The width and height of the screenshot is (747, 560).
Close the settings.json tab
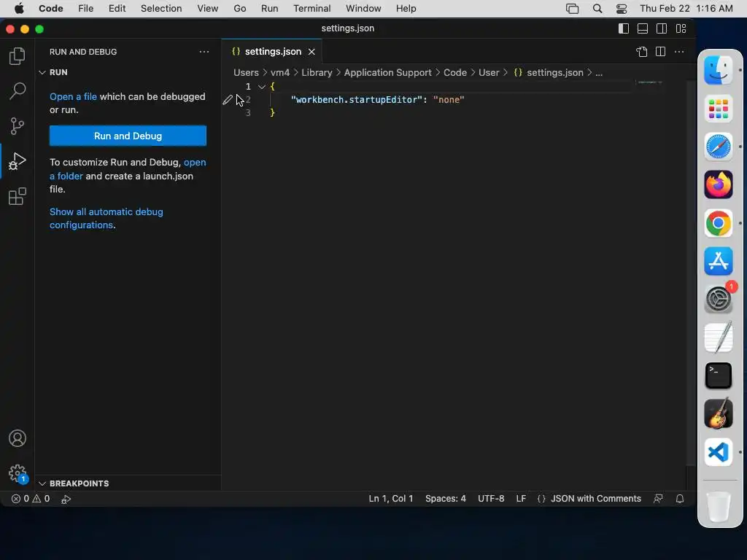pos(311,52)
